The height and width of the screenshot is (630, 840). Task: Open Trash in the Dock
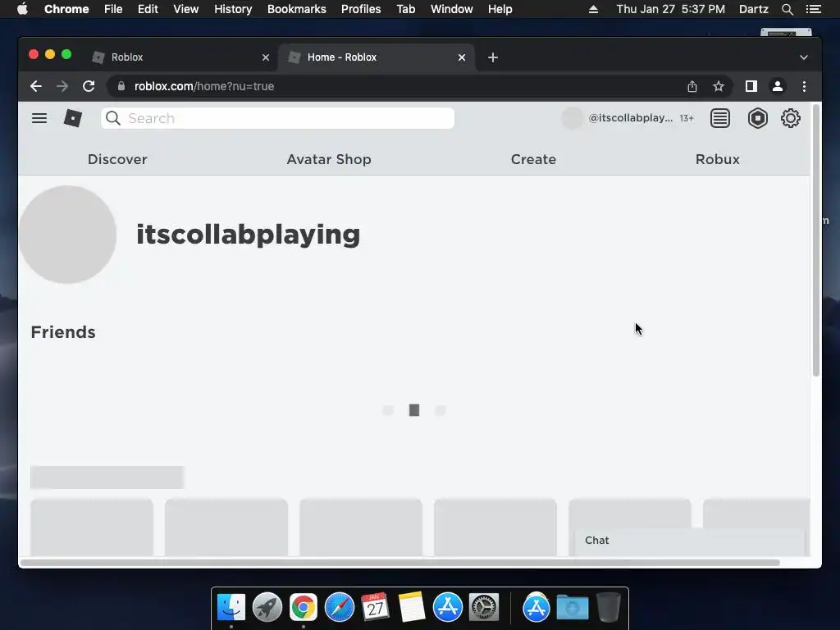coord(609,607)
